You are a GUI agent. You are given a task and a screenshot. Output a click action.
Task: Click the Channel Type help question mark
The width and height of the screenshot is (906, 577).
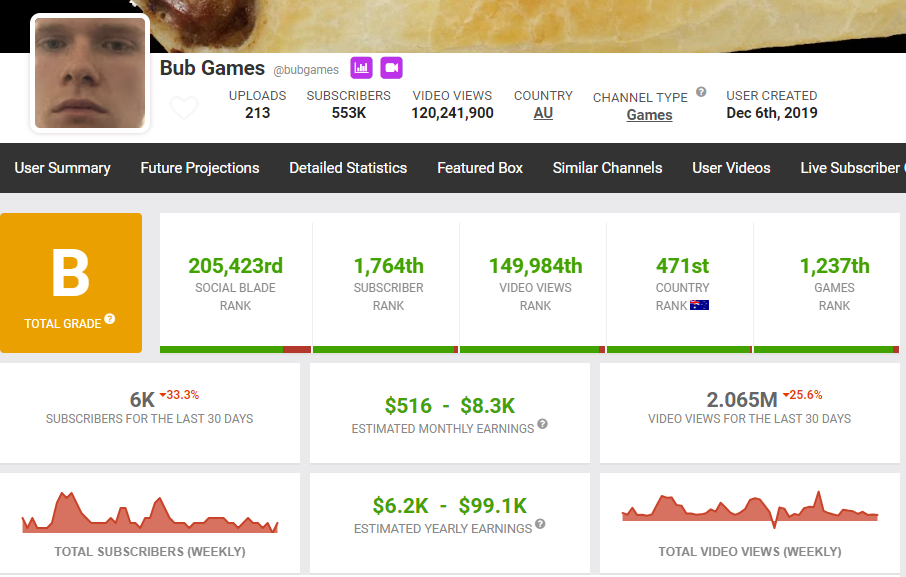[x=701, y=92]
